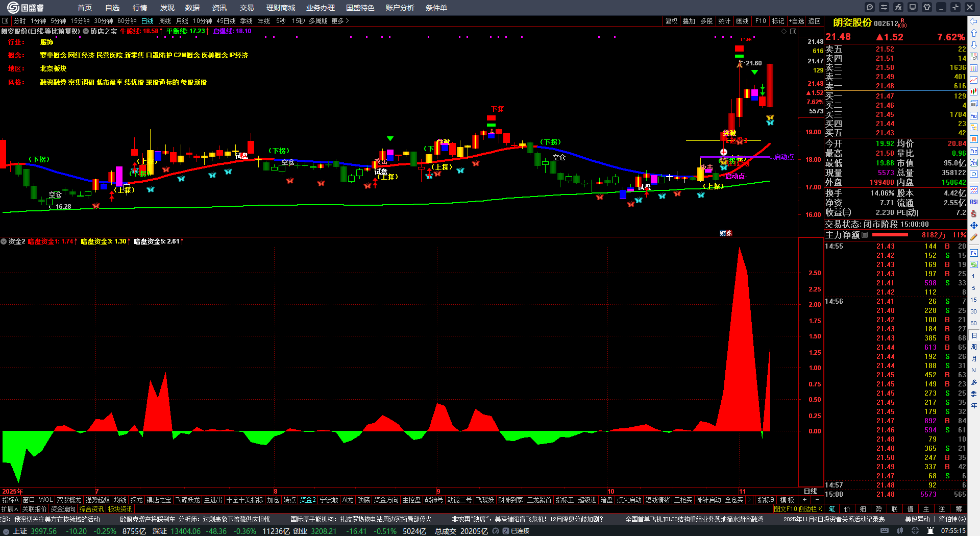
Task: Select the pencil drawing tool icon
Action: click(974, 237)
